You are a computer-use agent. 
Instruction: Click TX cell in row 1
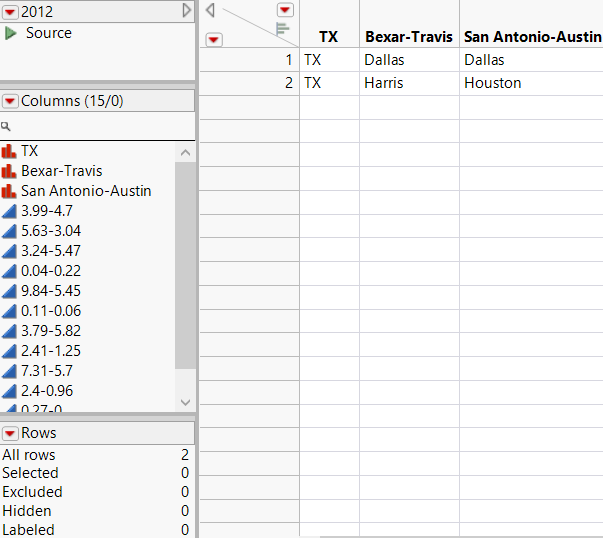coord(330,60)
